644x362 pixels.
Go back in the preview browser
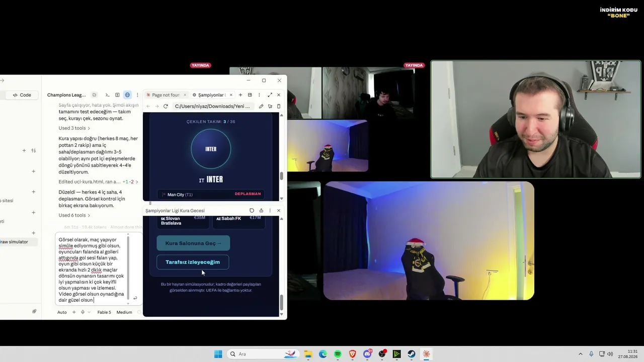(148, 106)
